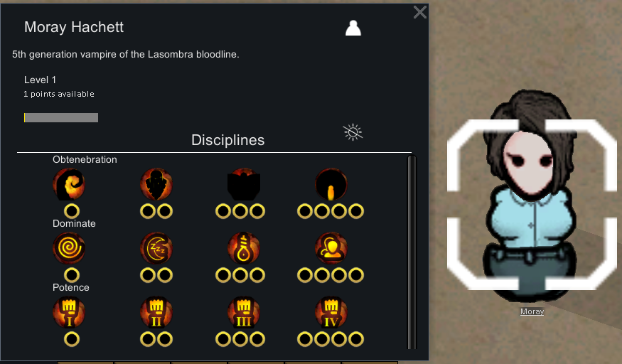The height and width of the screenshot is (364, 622).
Task: Choose the Potence III fist ability
Action: click(x=244, y=312)
